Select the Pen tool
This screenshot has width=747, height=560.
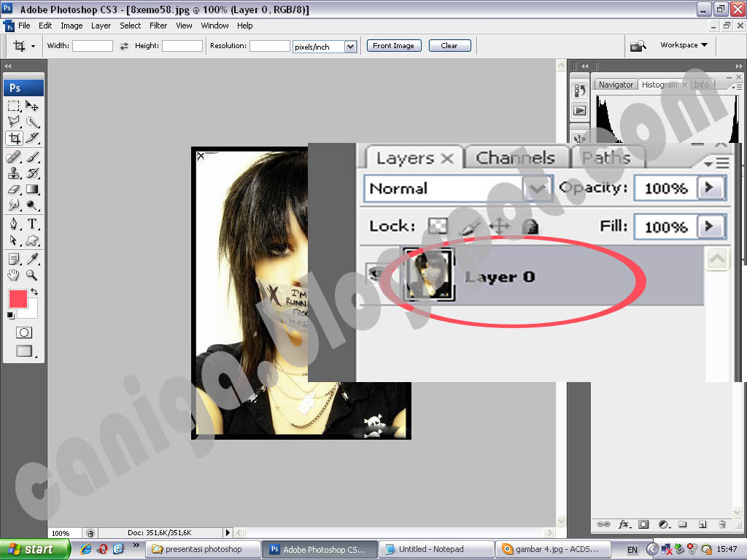coord(15,223)
